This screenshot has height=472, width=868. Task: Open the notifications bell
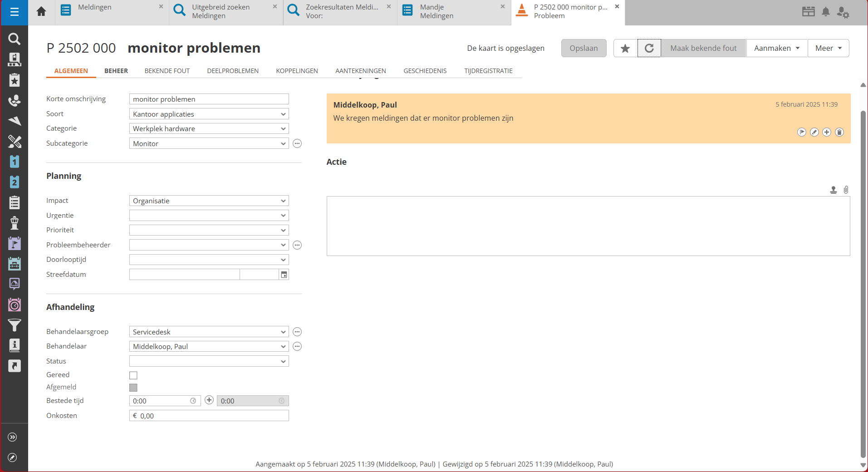tap(826, 12)
